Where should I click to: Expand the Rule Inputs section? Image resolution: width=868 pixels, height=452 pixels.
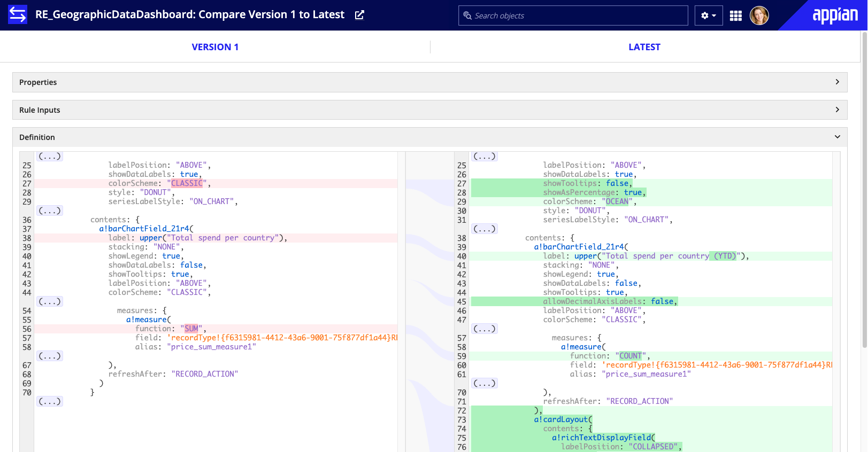pyautogui.click(x=430, y=110)
